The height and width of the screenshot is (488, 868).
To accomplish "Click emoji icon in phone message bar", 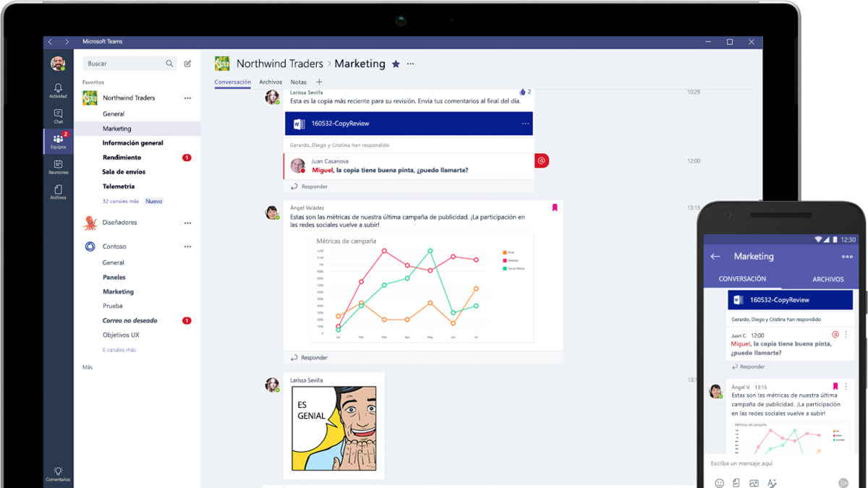I will [x=719, y=482].
